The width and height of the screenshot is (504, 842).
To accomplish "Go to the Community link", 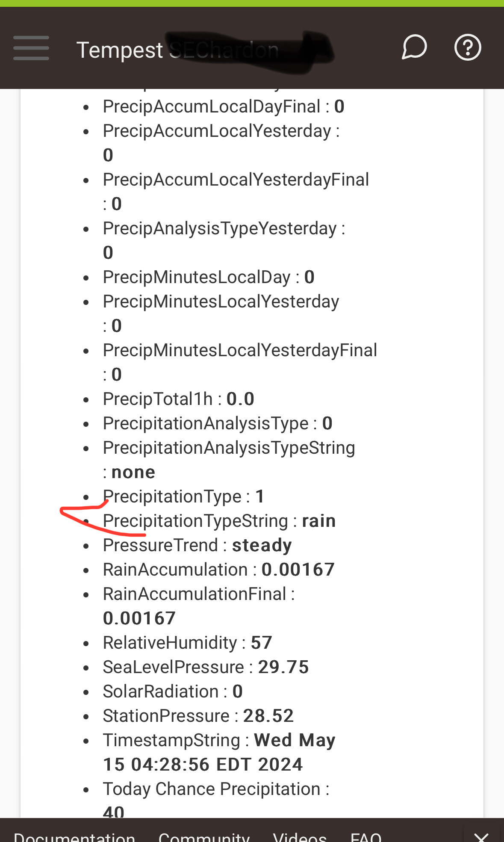I will click(x=204, y=836).
